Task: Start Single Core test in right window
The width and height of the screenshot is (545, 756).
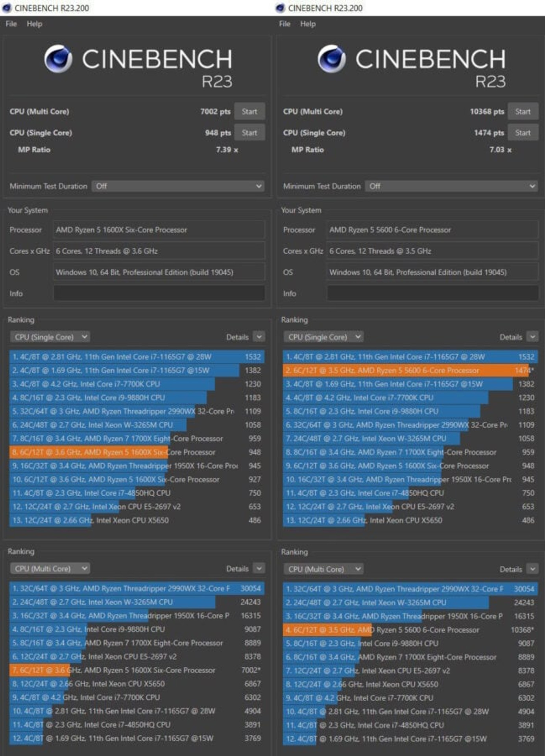Action: 523,133
